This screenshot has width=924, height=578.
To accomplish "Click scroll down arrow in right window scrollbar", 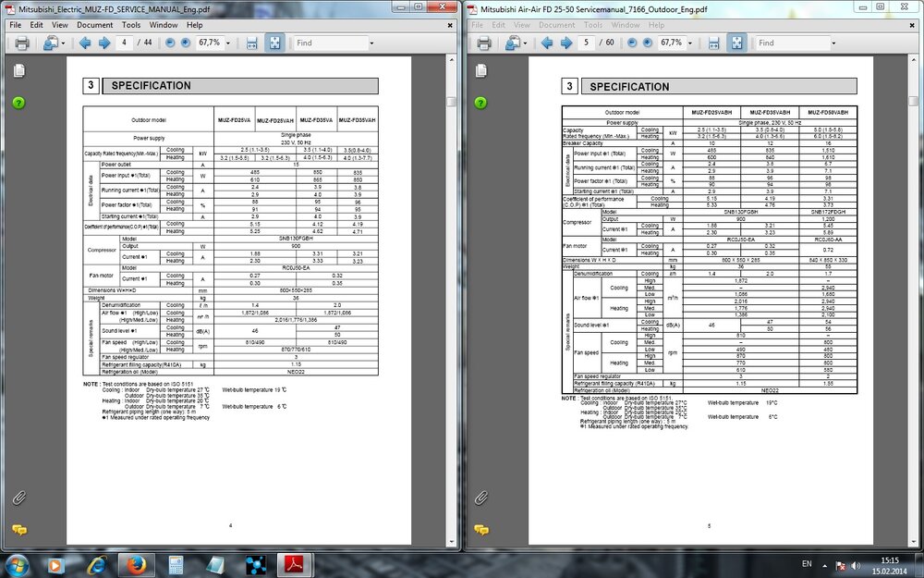I will (914, 542).
